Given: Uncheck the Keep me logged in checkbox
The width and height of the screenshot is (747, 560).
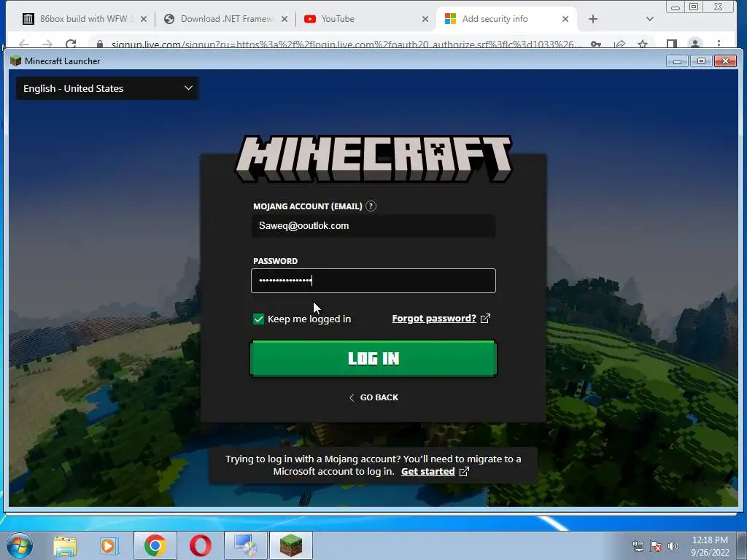Looking at the screenshot, I should coord(258,319).
